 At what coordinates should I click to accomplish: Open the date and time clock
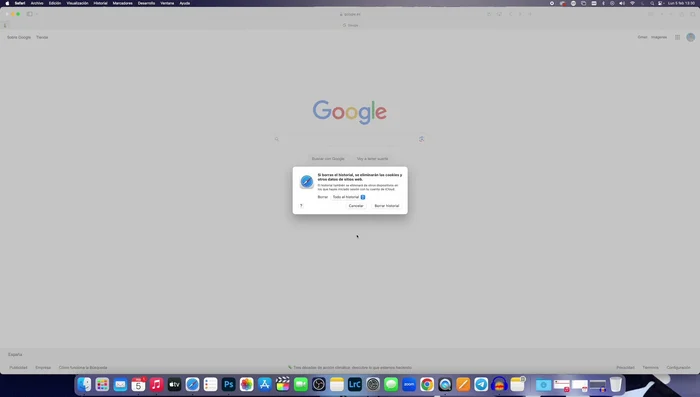(x=681, y=3)
